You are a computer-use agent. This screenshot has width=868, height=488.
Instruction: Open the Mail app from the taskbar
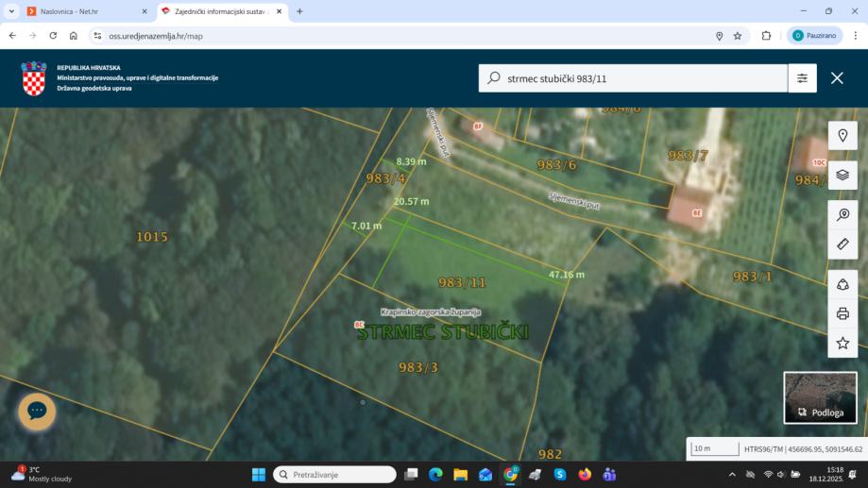(x=485, y=475)
